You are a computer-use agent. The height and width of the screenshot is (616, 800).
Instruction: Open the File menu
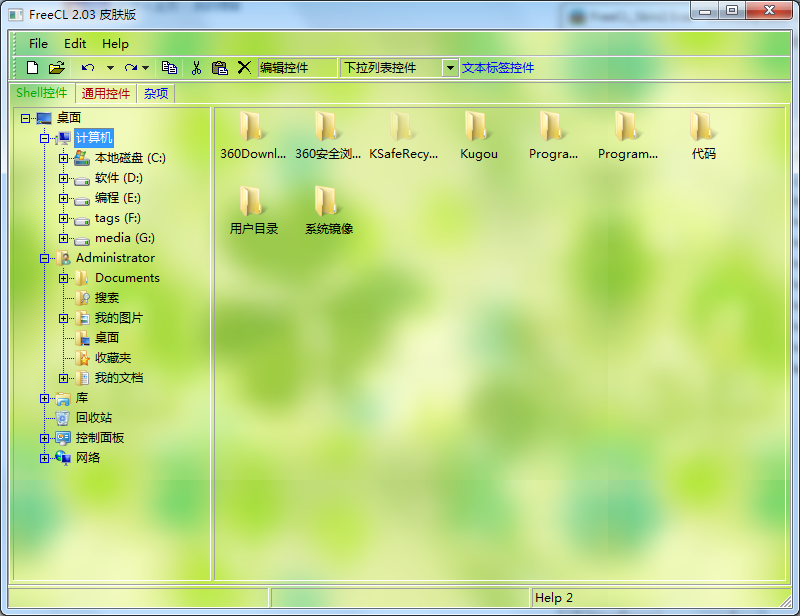coord(38,44)
